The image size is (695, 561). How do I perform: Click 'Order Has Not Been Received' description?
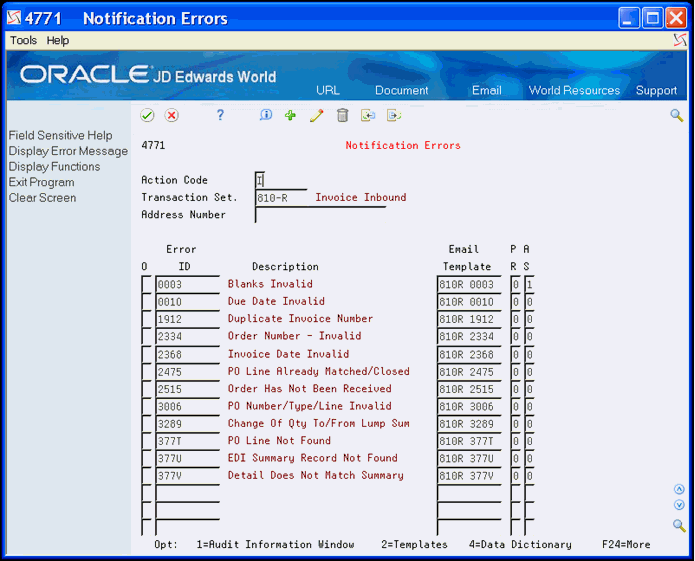309,389
